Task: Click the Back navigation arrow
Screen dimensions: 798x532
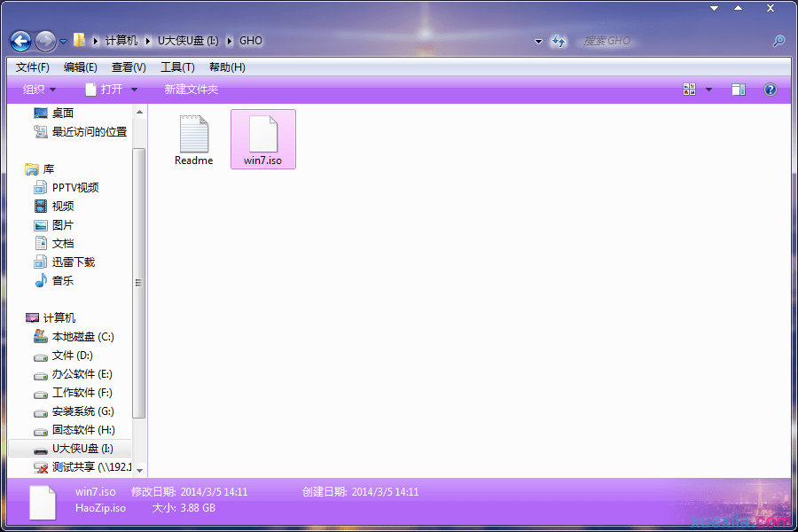Action: pyautogui.click(x=20, y=40)
